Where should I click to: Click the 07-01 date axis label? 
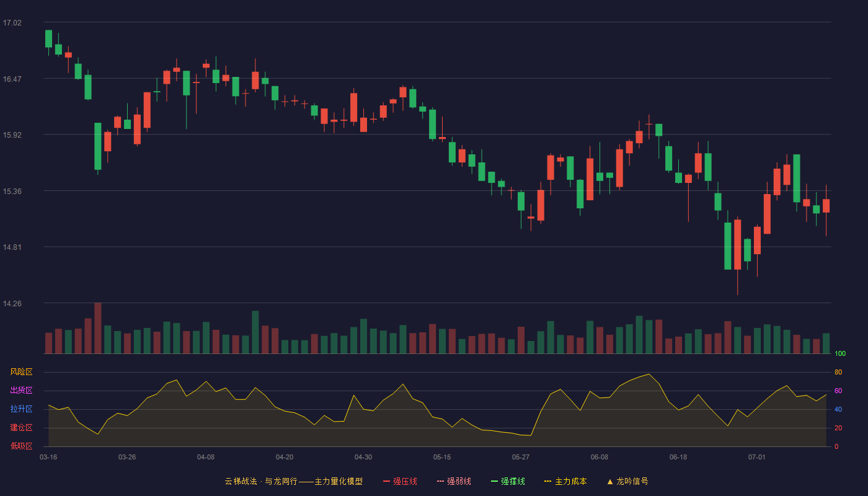point(757,457)
